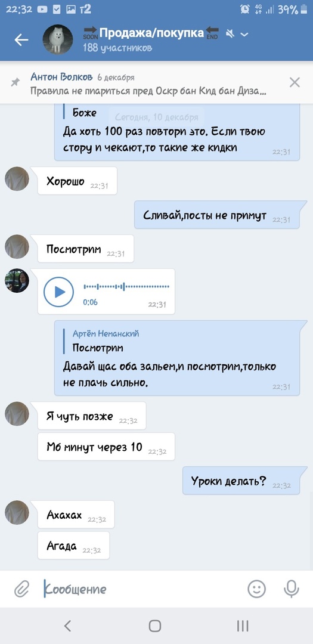Tap the muted speaker icon in the header
The height and width of the screenshot is (644, 313).
(x=230, y=34)
